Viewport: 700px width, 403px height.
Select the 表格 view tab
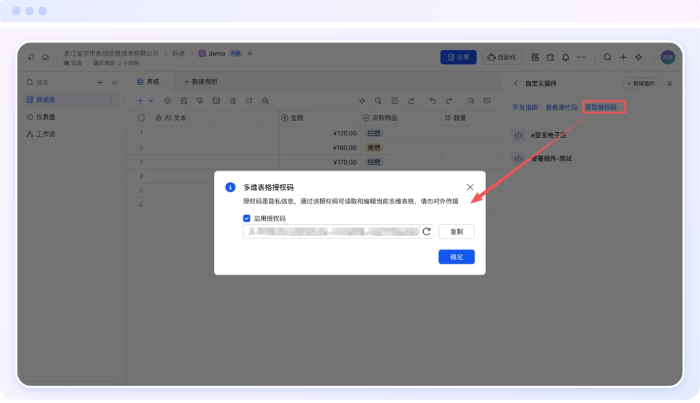pyautogui.click(x=148, y=82)
